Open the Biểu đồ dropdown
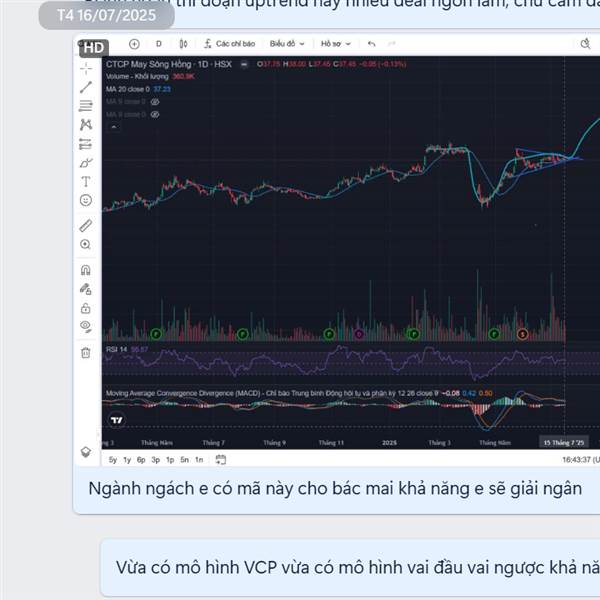Image resolution: width=600 pixels, height=600 pixels. point(287,44)
